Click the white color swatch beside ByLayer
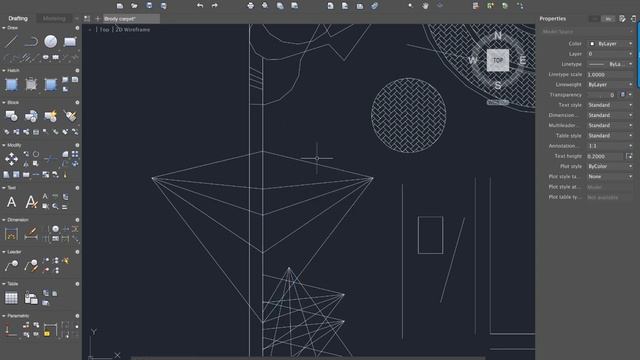640x360 pixels. coord(592,44)
